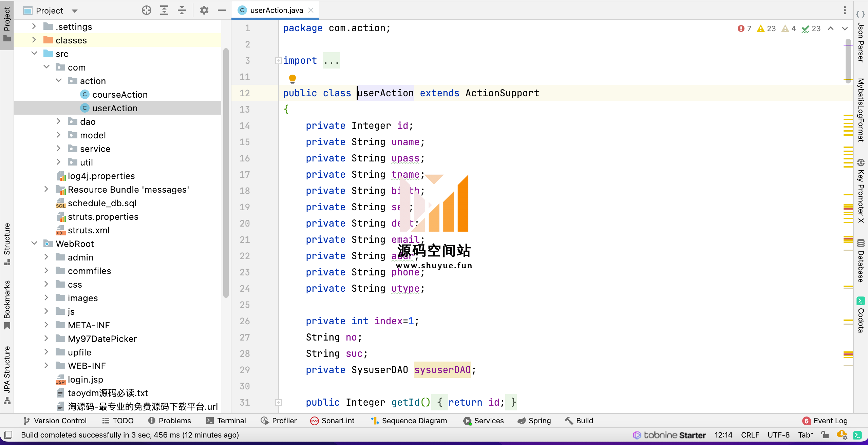Expand the classes folder

click(x=34, y=40)
